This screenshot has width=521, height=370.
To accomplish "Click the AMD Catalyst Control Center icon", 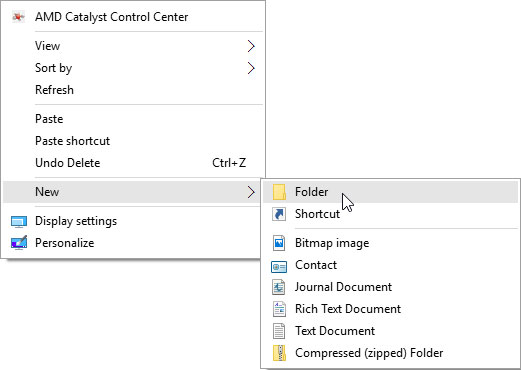I will coord(18,17).
